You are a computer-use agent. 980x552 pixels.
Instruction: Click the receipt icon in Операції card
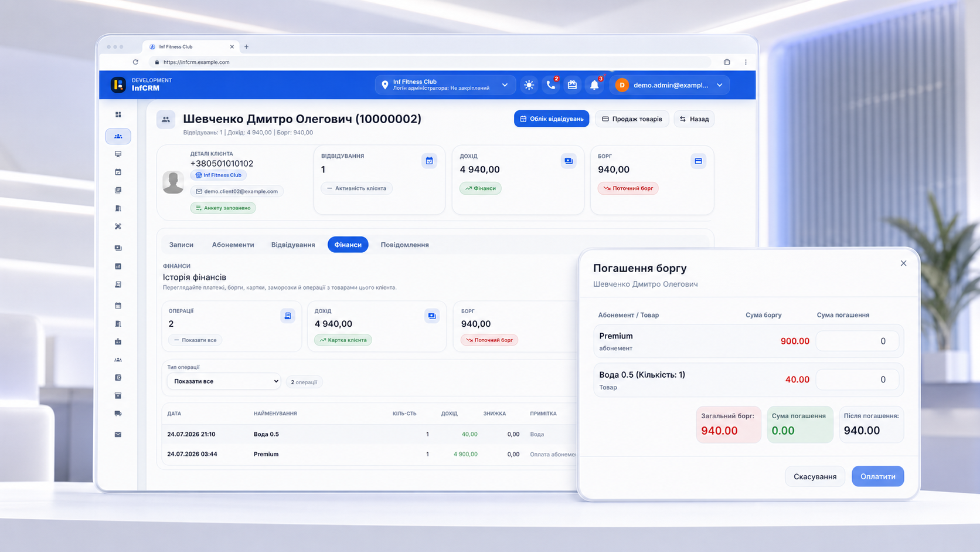tap(288, 316)
